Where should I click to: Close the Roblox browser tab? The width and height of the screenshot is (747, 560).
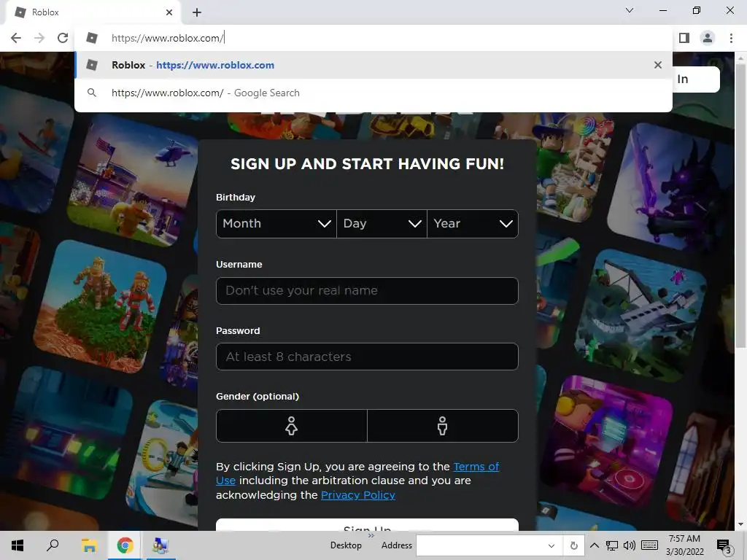click(x=169, y=12)
